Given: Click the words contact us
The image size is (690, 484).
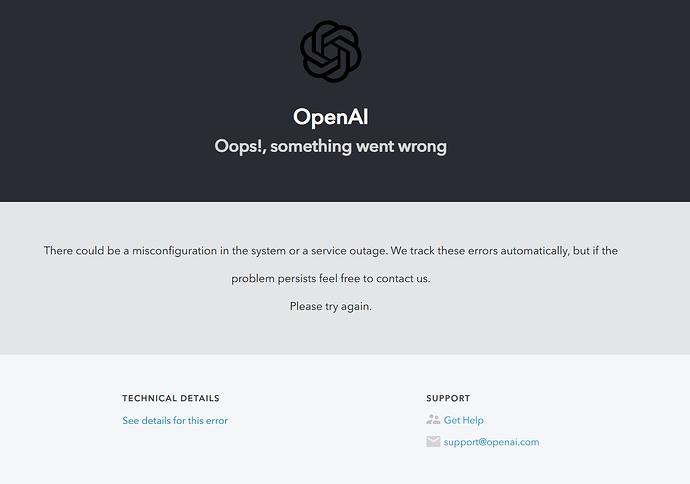Looking at the screenshot, I should (x=403, y=279).
